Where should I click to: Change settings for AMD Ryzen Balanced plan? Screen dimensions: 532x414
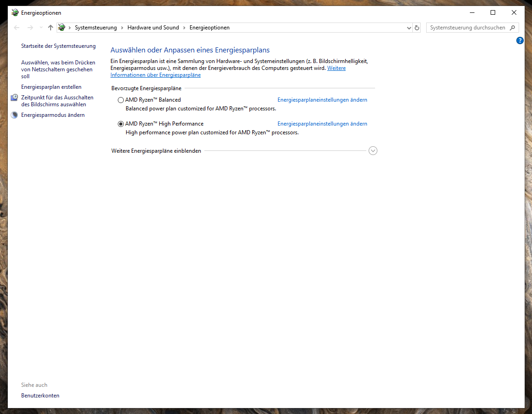[x=322, y=100]
